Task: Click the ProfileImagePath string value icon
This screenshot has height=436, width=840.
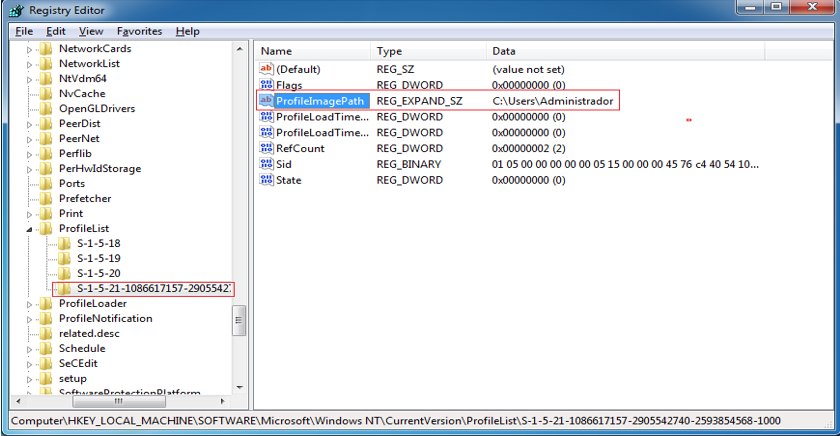Action: click(x=266, y=101)
